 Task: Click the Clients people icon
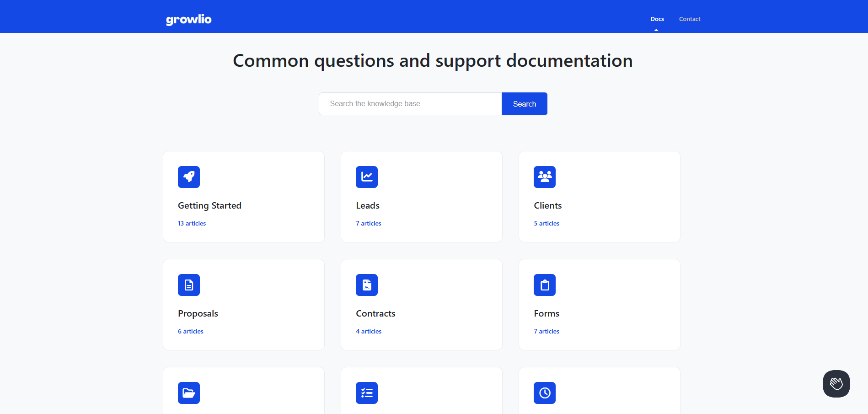(545, 177)
